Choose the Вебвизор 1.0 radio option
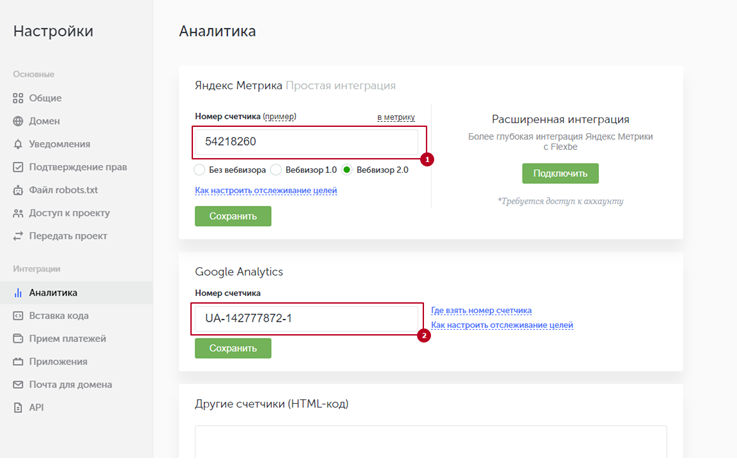The width and height of the screenshot is (737, 467). [276, 170]
